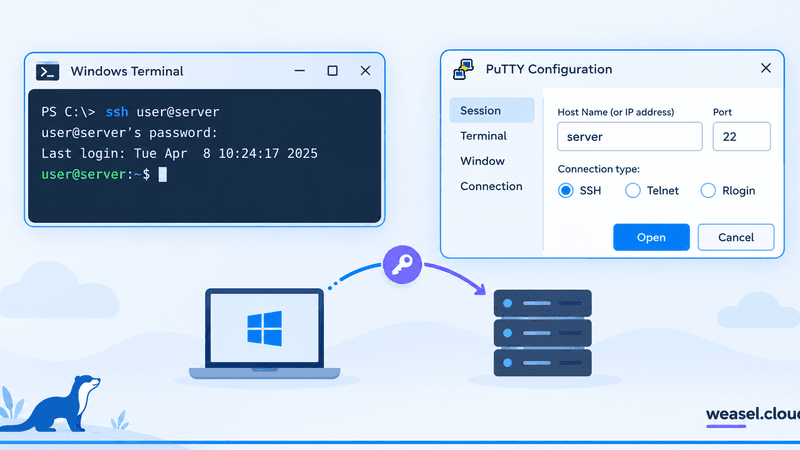
Task: Click the Host Name input field
Action: pos(630,137)
